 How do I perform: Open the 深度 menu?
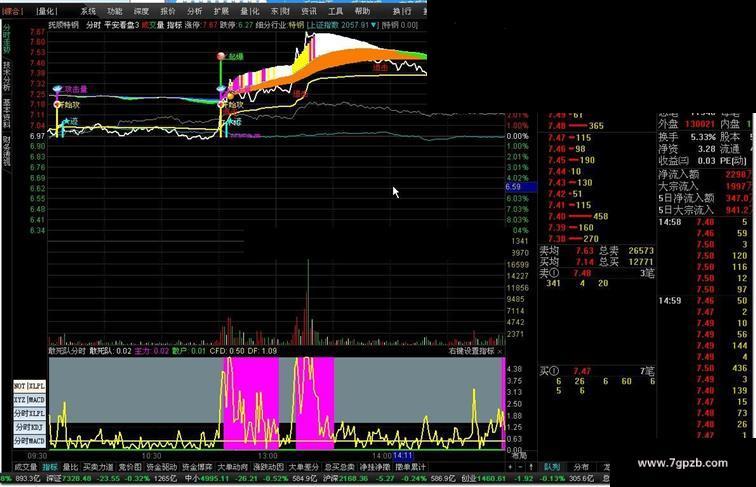(x=141, y=11)
